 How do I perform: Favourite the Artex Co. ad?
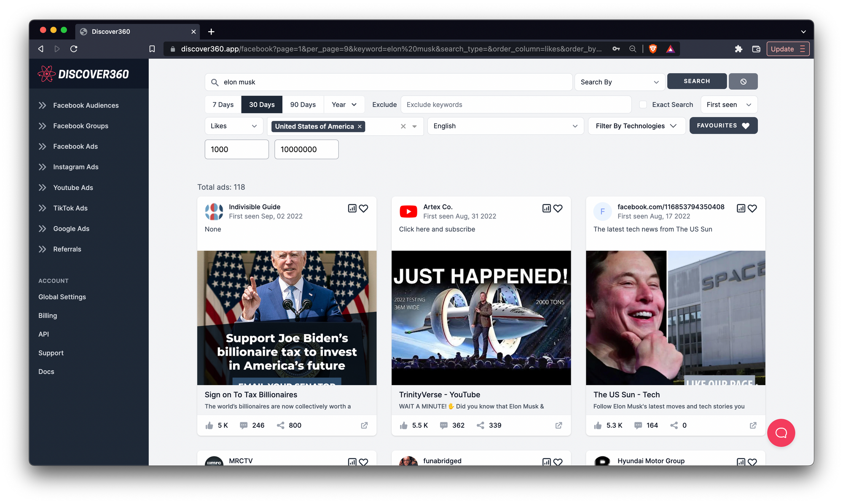coord(558,208)
